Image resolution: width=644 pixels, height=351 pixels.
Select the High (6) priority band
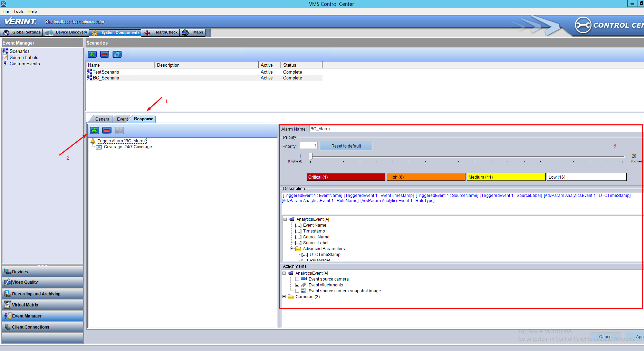[426, 177]
